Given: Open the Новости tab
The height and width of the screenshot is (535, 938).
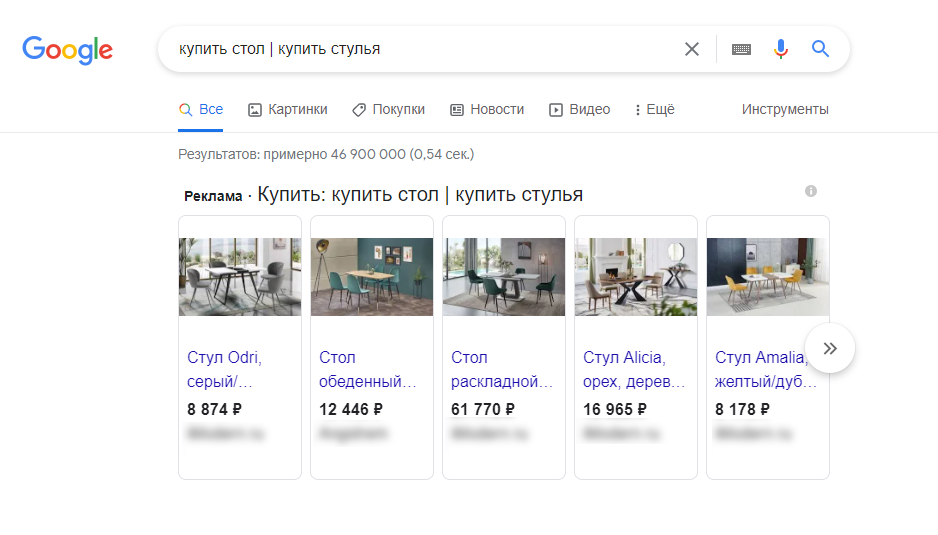Looking at the screenshot, I should (487, 110).
